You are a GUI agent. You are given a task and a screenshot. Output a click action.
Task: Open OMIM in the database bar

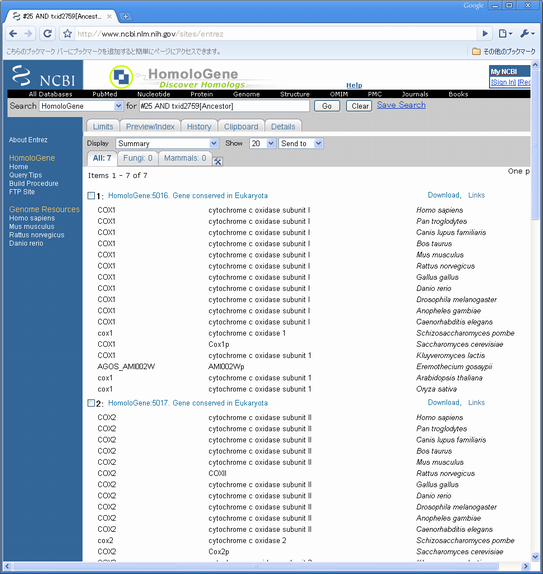tap(339, 94)
